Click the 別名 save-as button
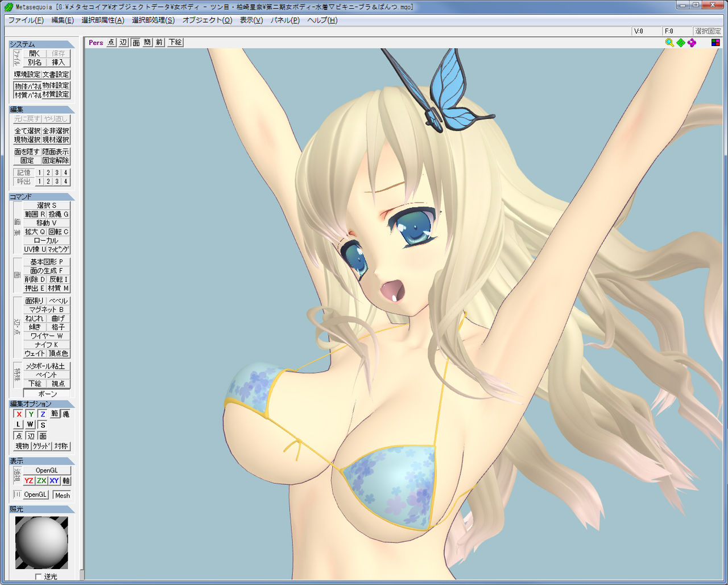This screenshot has width=728, height=585. 35,63
